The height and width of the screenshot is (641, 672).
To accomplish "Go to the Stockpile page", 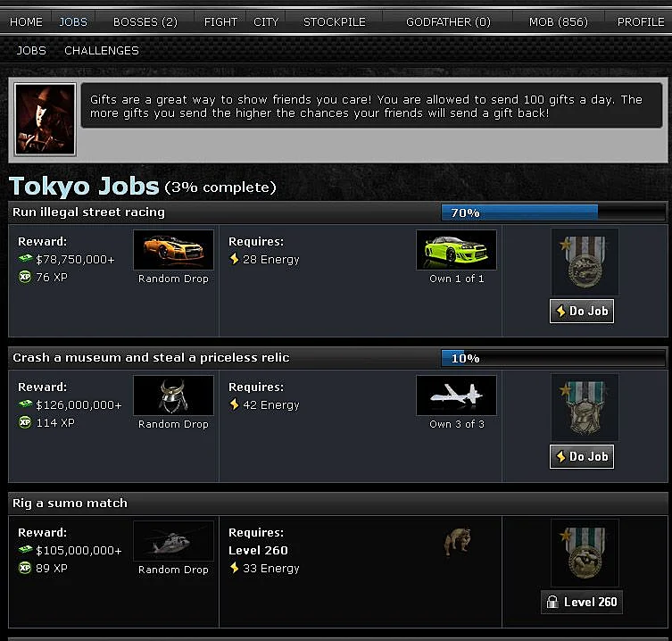I will [335, 21].
